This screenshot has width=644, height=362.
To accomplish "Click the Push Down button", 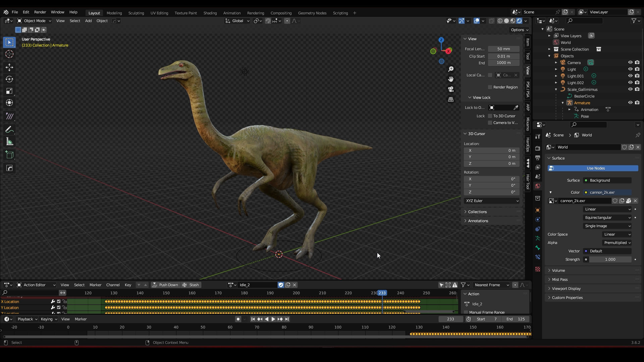I will pyautogui.click(x=165, y=285).
